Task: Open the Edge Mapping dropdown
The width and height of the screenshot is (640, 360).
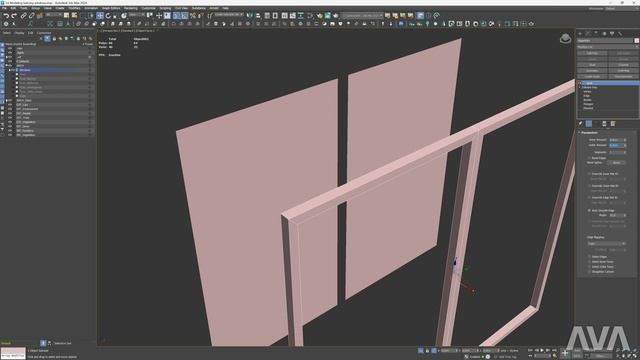Action: [x=607, y=244]
